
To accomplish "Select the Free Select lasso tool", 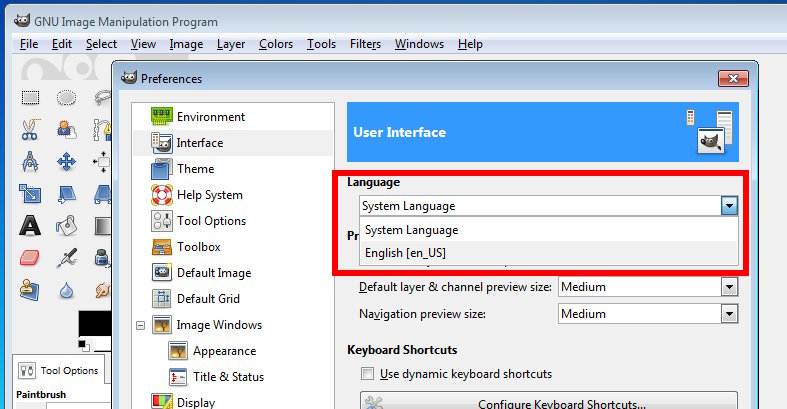I will [102, 96].
